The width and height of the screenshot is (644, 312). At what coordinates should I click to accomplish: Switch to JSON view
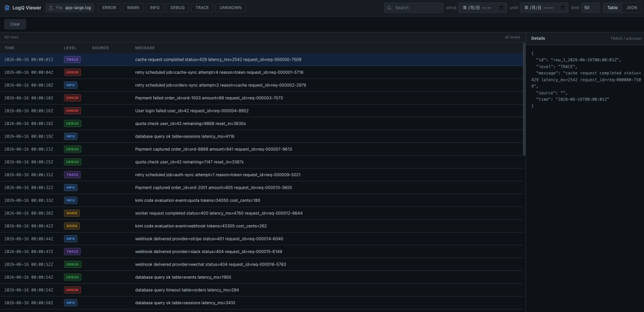click(631, 8)
